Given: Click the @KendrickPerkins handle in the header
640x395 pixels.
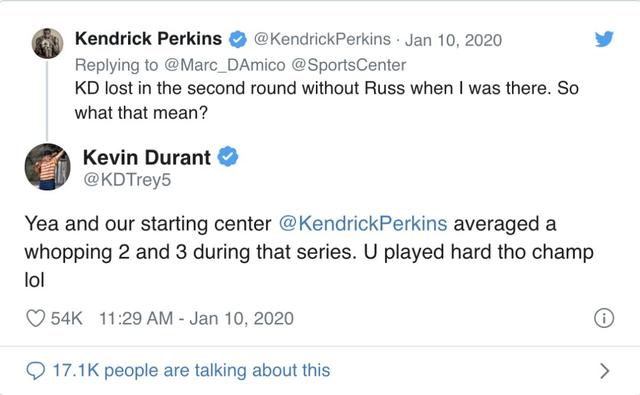Looking at the screenshot, I should pos(322,40).
